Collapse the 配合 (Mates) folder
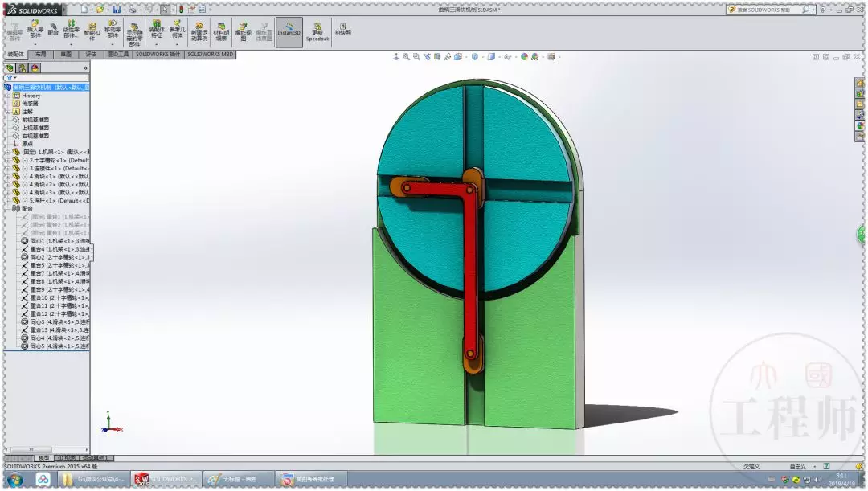The image size is (868, 491). 7,209
